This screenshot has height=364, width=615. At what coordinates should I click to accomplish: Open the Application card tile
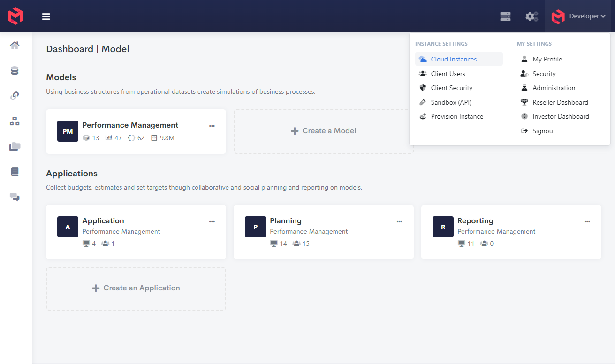click(136, 232)
